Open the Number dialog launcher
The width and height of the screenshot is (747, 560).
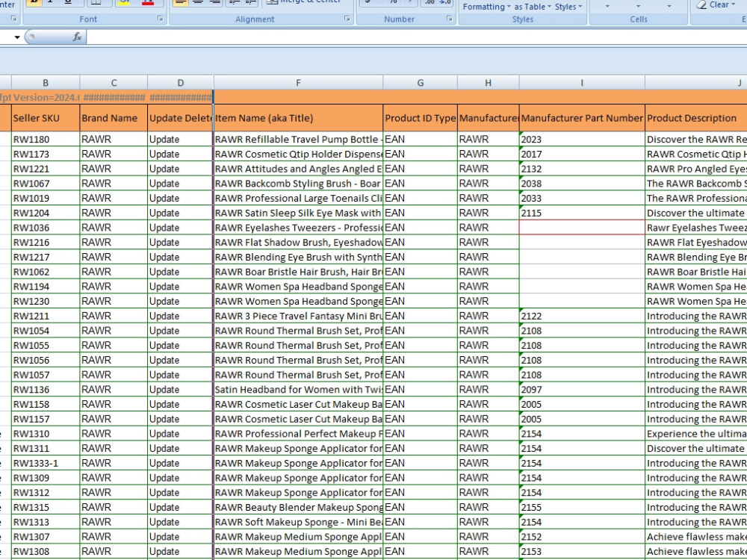tap(449, 19)
